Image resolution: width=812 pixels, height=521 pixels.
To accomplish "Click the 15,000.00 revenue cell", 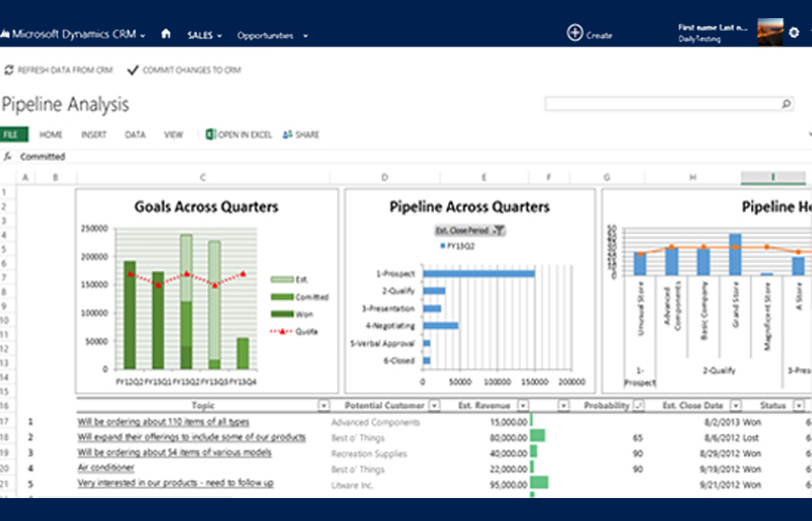I will [508, 423].
